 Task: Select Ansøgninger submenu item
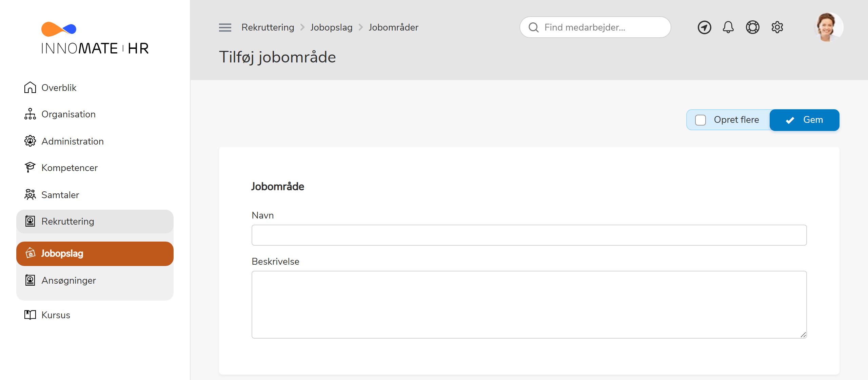tap(95, 280)
